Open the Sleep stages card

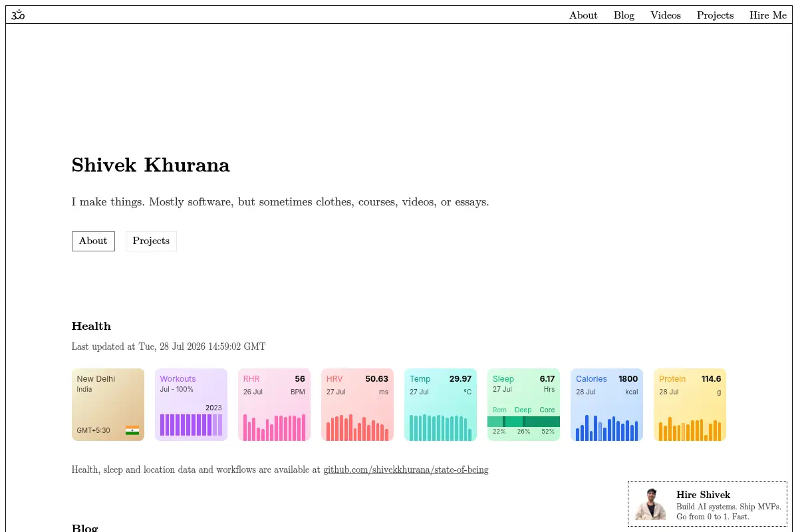point(523,404)
